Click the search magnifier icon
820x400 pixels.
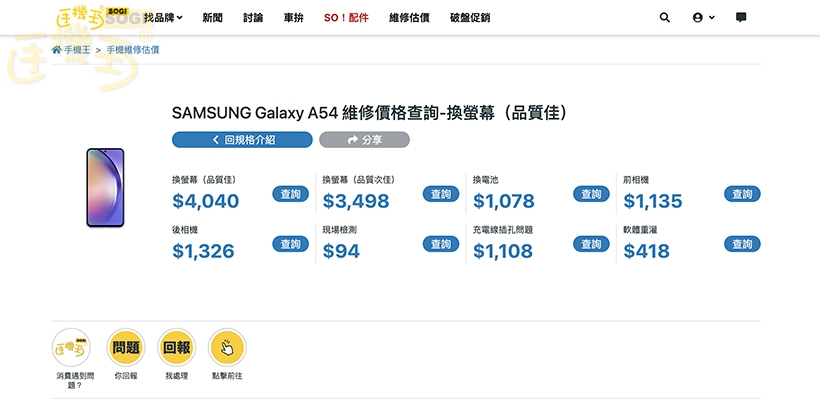point(665,17)
